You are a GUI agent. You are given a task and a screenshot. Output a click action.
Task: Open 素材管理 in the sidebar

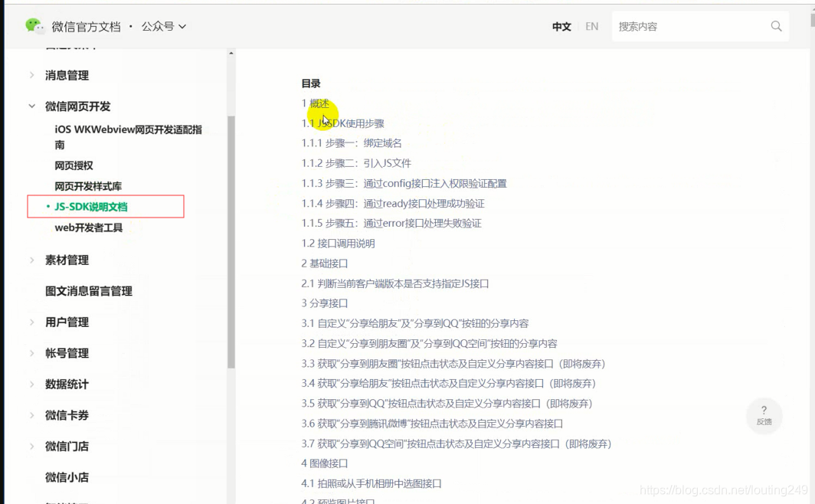67,260
